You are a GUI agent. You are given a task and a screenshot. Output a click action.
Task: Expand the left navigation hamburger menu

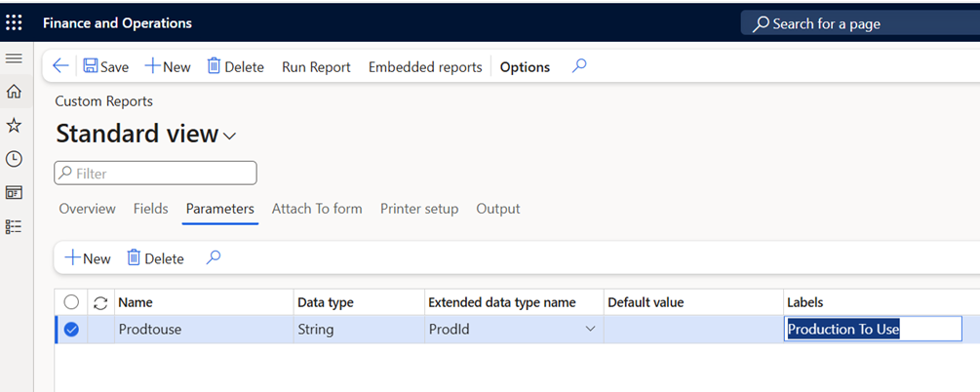(x=14, y=59)
